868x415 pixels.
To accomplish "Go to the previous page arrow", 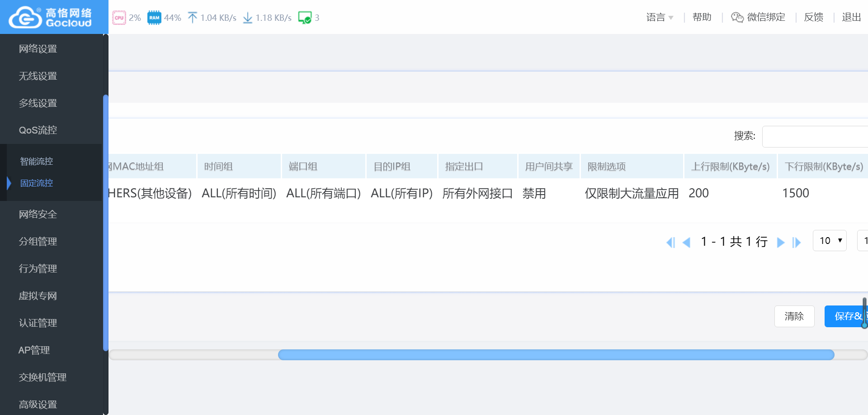I will pos(686,243).
